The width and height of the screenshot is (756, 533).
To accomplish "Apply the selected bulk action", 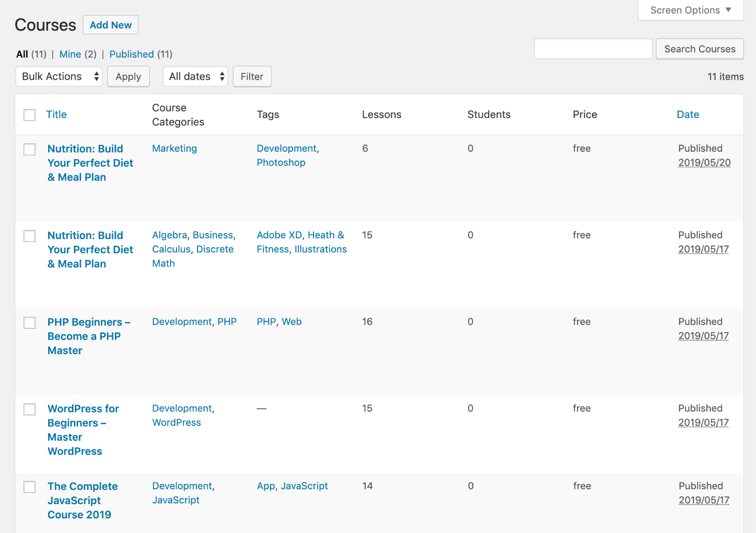I will coord(128,76).
